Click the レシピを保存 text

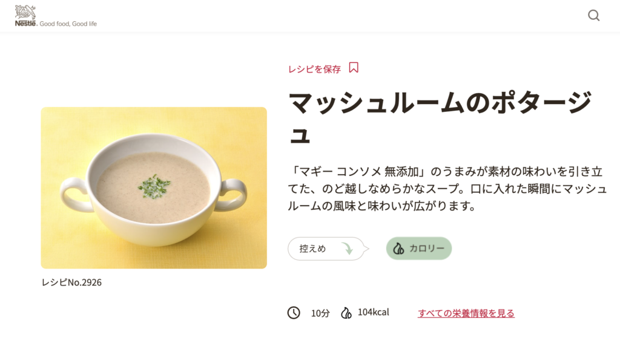click(315, 68)
